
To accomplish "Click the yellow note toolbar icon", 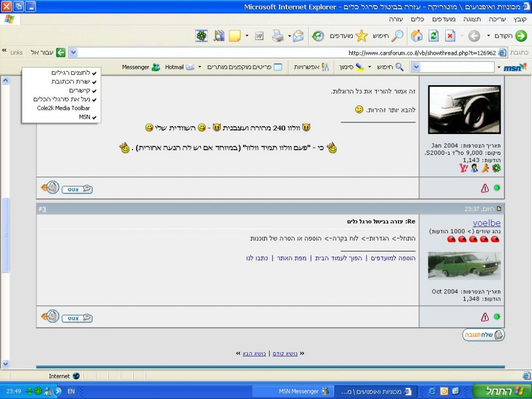I will click(x=235, y=36).
